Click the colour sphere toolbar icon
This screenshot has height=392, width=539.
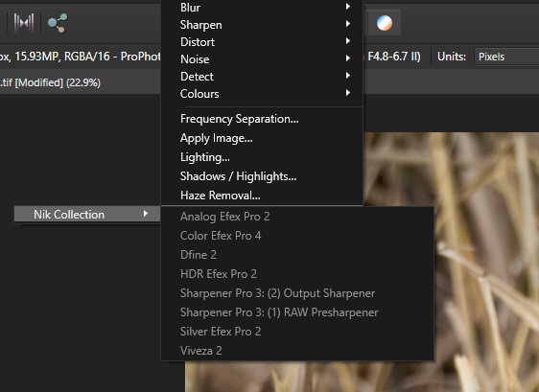(x=385, y=23)
